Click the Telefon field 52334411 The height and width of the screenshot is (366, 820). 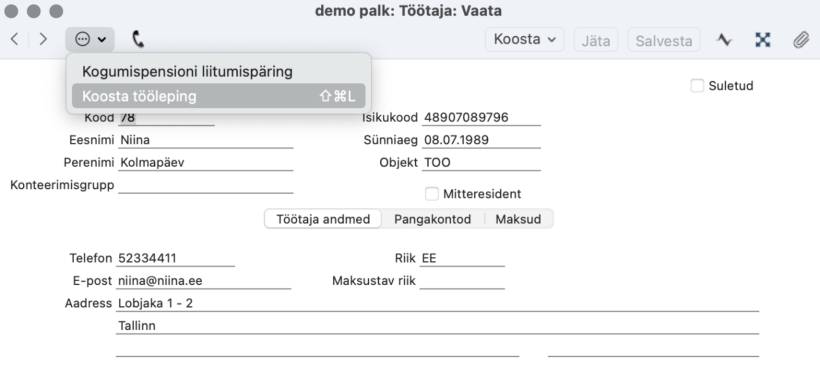pos(175,258)
